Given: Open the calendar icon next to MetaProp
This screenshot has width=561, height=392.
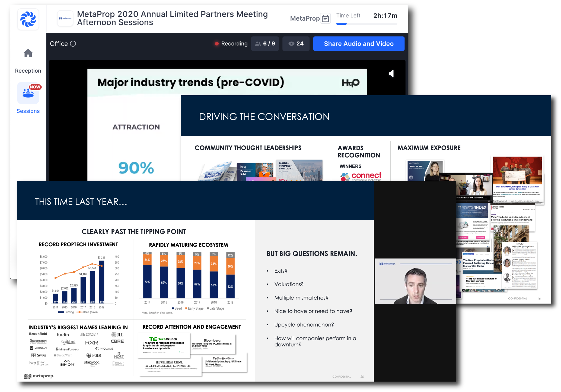Looking at the screenshot, I should tap(325, 18).
